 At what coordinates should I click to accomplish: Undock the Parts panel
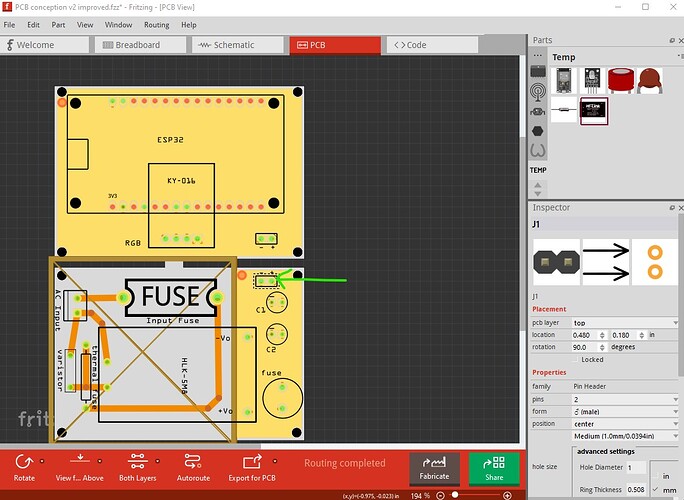click(672, 41)
